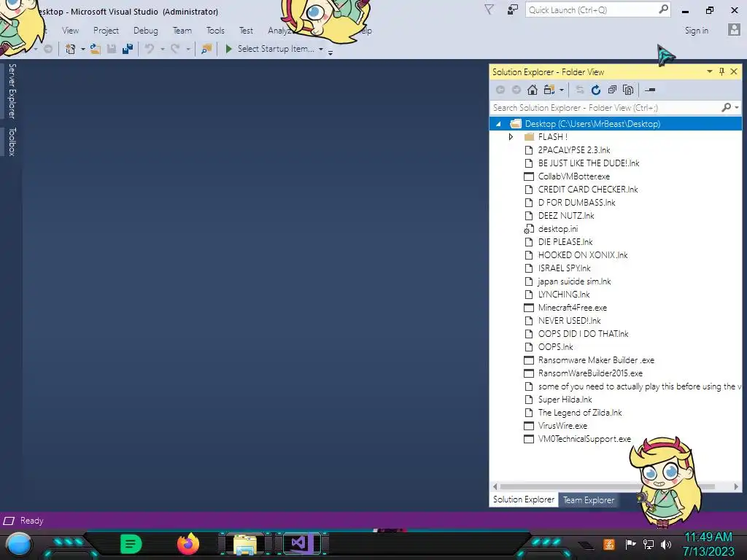Click the Sign in link
747x560 pixels.
696,31
